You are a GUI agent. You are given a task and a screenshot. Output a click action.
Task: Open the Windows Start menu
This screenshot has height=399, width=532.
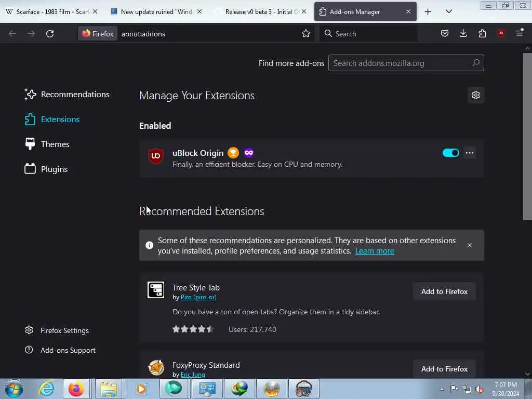click(x=14, y=389)
